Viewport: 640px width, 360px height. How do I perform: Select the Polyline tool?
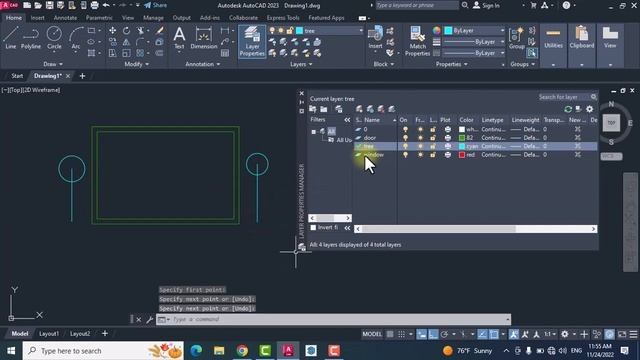pyautogui.click(x=31, y=38)
